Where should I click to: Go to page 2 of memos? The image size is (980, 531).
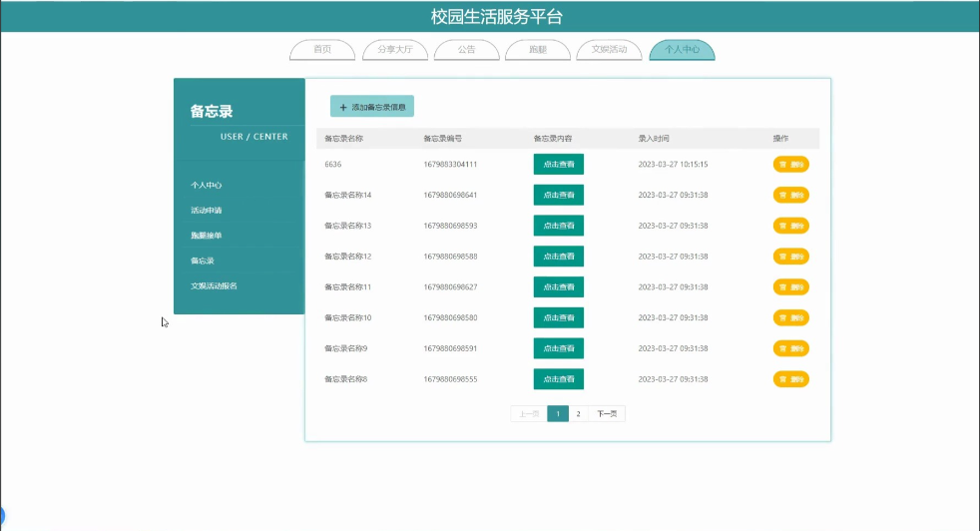pos(578,413)
